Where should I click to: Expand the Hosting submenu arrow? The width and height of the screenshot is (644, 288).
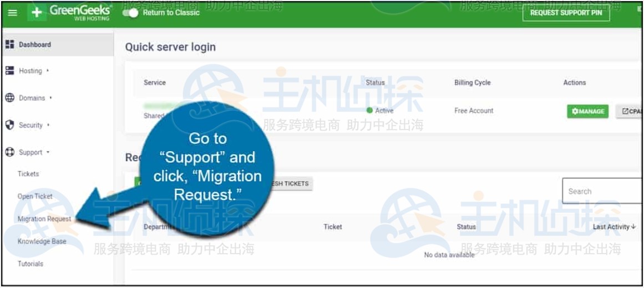48,70
